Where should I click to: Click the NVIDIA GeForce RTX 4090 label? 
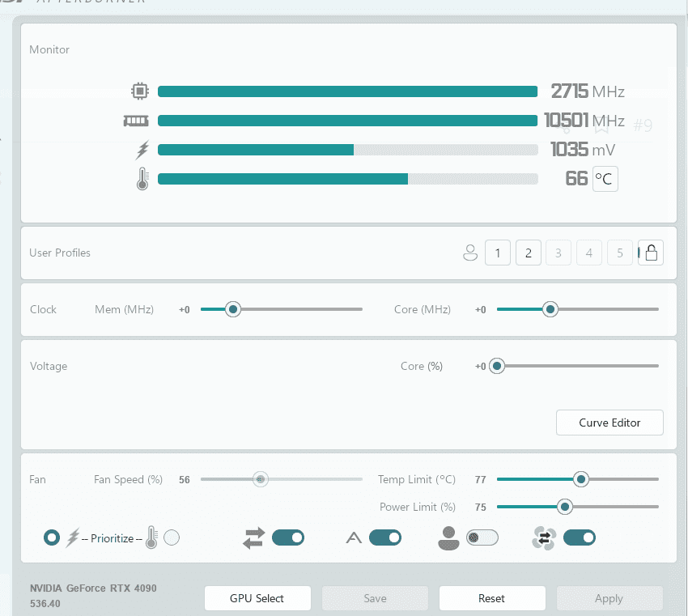click(93, 588)
